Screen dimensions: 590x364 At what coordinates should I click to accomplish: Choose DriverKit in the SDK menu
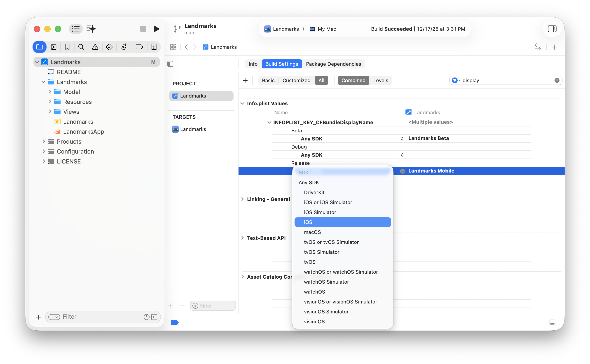[x=343, y=192]
